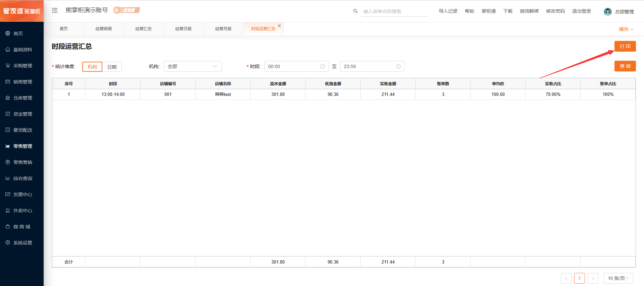The width and height of the screenshot is (644, 286).
Task: Open 导入记录 link
Action: [x=448, y=11]
